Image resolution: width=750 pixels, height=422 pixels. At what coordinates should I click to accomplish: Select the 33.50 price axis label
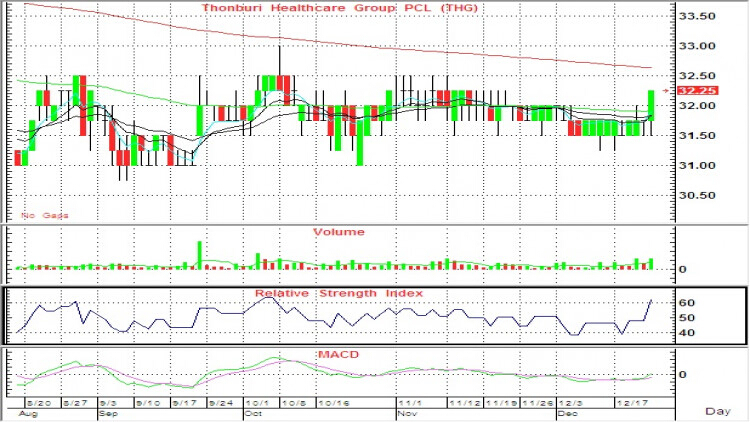[x=697, y=16]
